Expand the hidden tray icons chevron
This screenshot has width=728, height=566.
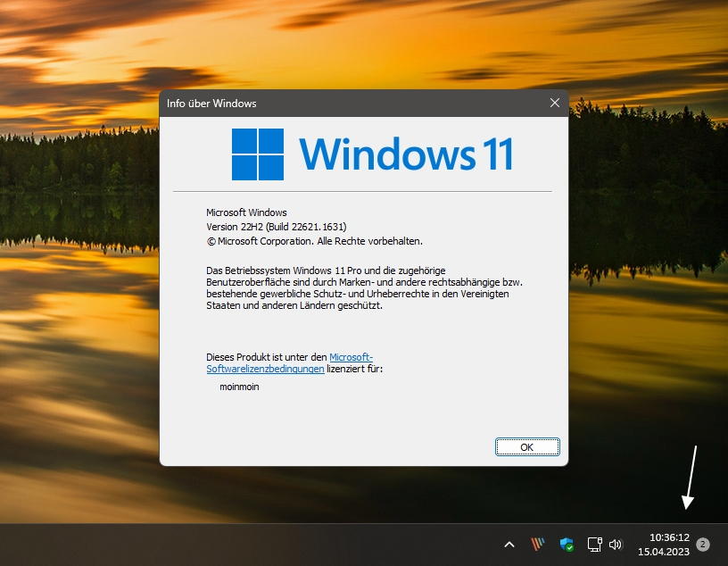[509, 545]
